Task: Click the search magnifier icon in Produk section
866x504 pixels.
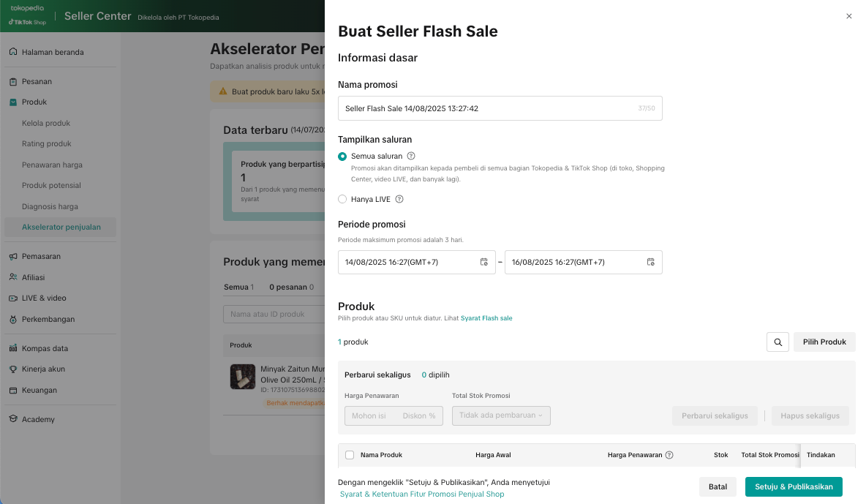Action: (x=777, y=342)
